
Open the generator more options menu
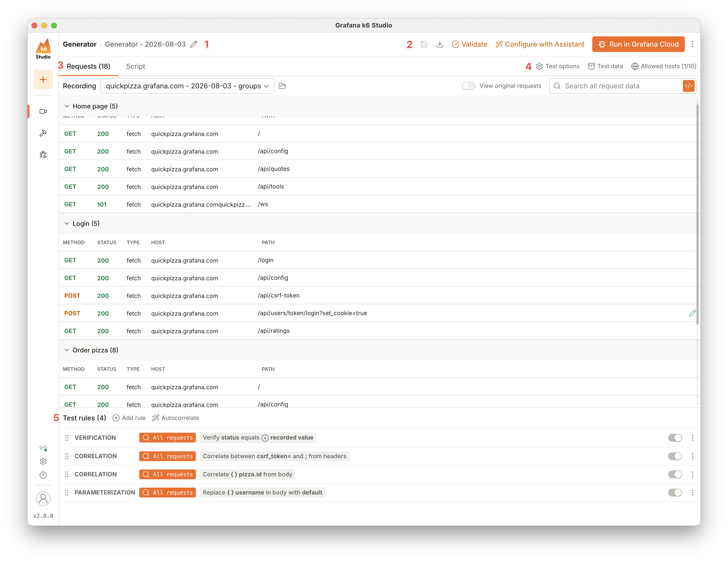tap(693, 44)
